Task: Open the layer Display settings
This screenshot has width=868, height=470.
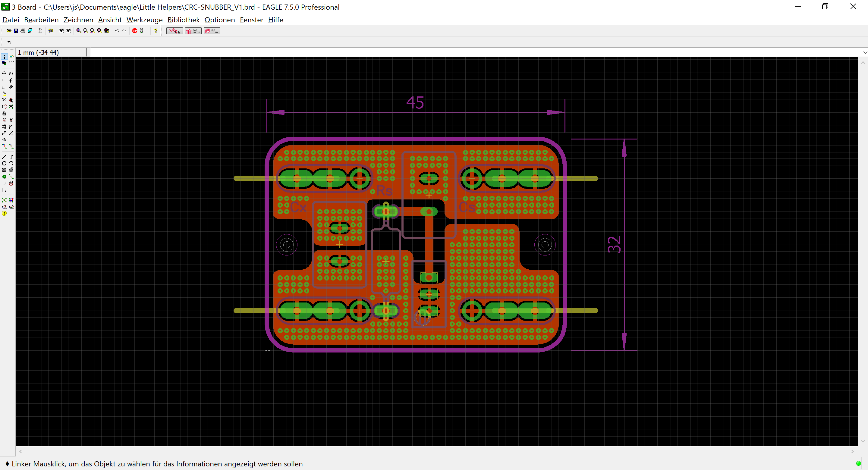Action: click(x=4, y=63)
